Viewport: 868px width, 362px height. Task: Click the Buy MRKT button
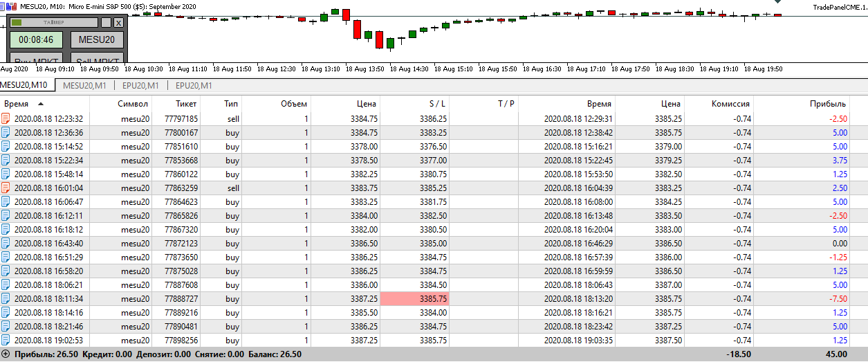(37, 58)
